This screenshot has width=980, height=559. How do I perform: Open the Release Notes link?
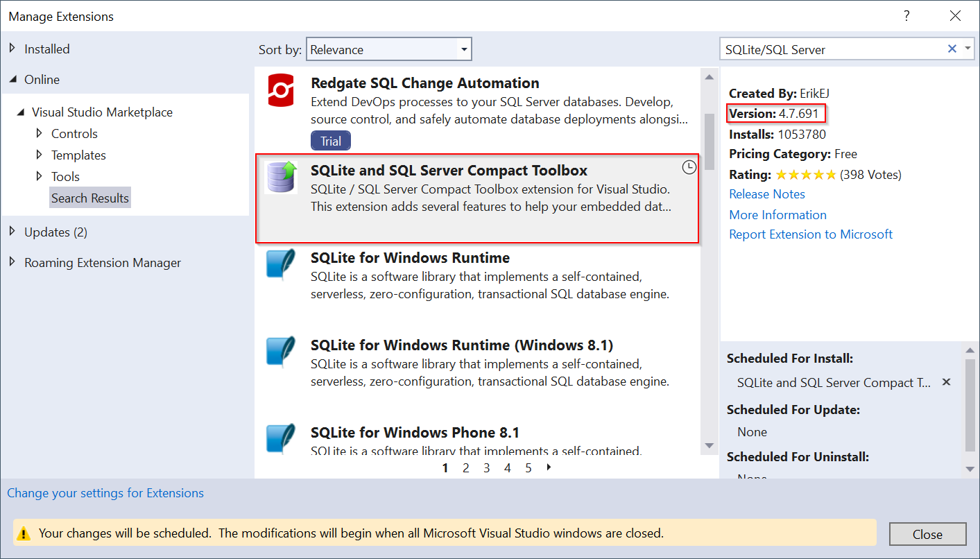click(766, 194)
